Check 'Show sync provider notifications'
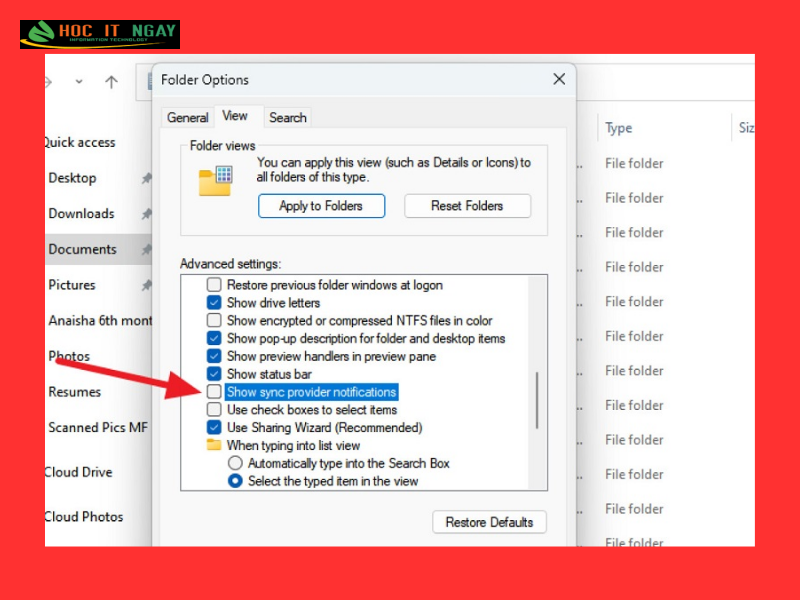The width and height of the screenshot is (800, 600). (x=214, y=392)
